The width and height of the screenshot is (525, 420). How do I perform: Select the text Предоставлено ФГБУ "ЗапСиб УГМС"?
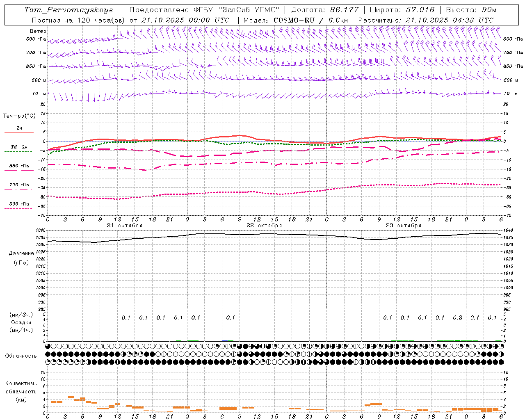(204, 10)
